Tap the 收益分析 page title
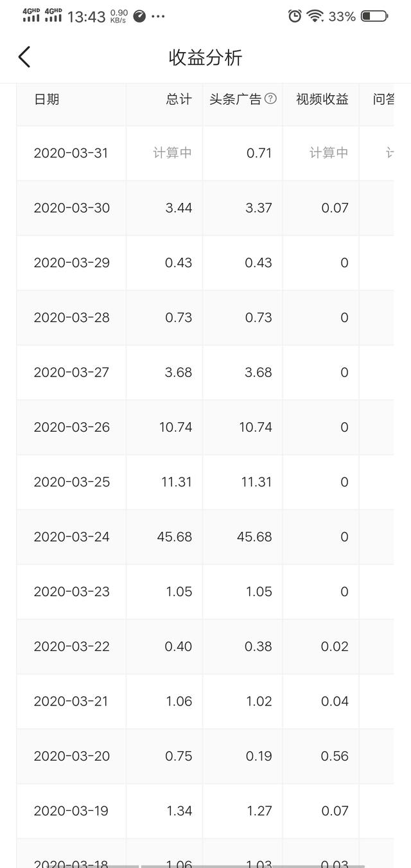 205,58
